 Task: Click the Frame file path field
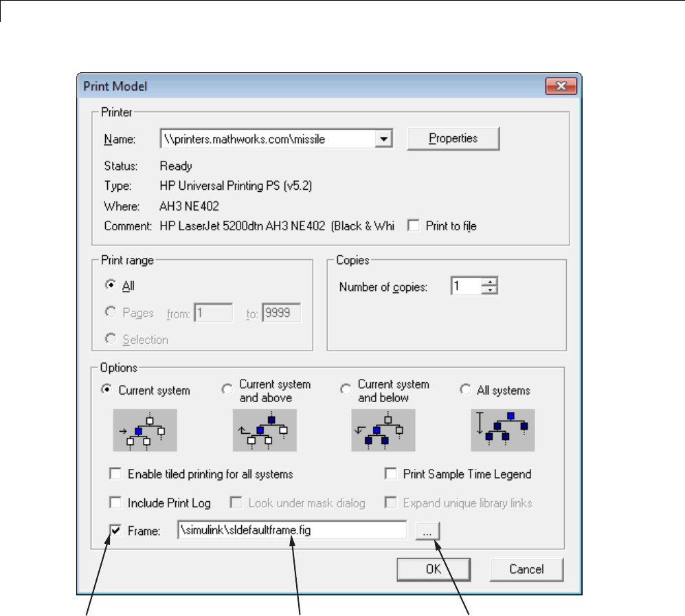292,530
